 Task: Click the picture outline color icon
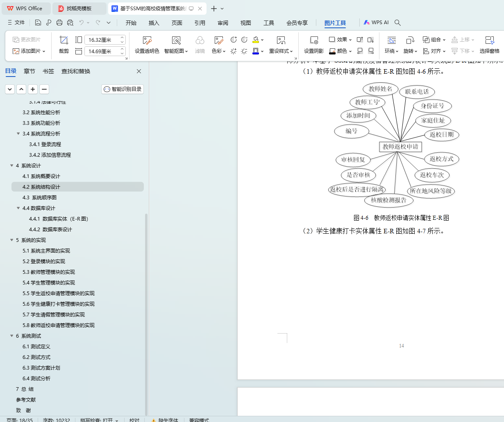[256, 51]
